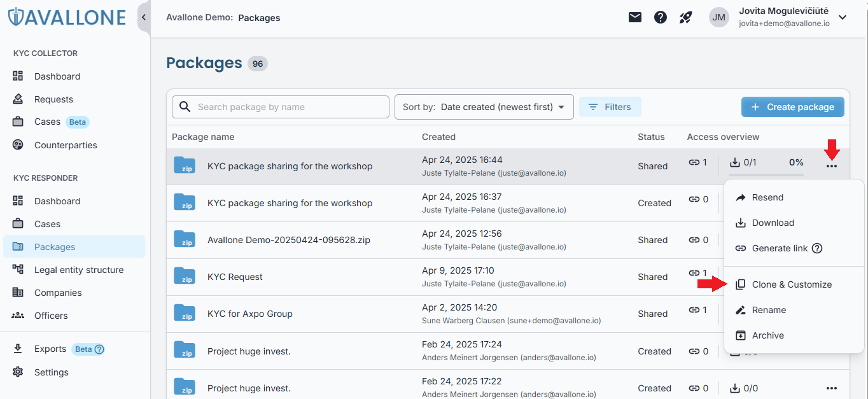Screen dimensions: 868x399
Task: Open the Sort by dropdown
Action: 484,107
